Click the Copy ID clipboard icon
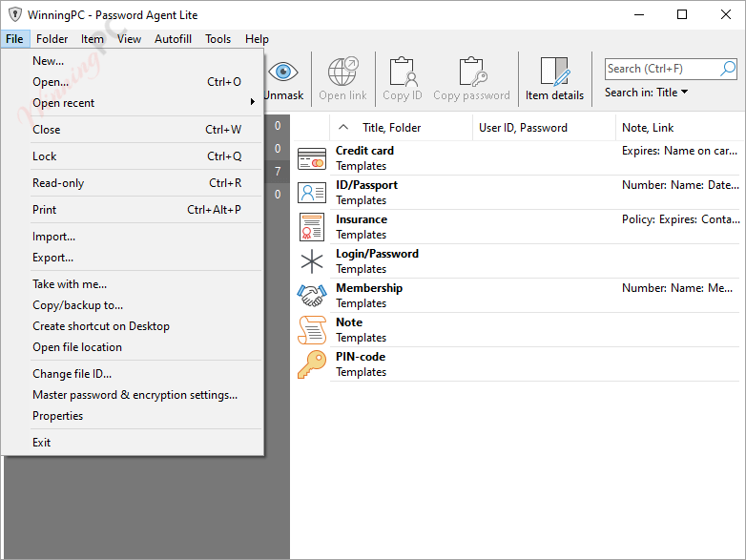 (x=403, y=72)
